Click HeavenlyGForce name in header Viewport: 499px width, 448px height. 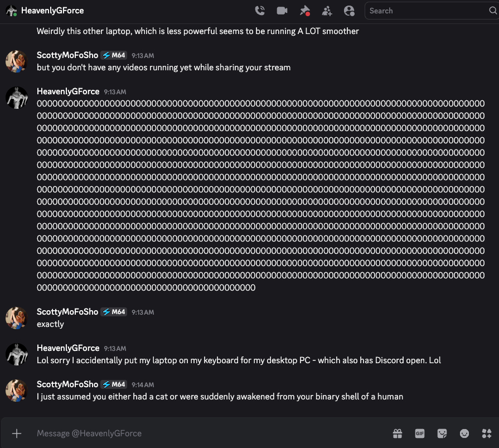(x=52, y=11)
